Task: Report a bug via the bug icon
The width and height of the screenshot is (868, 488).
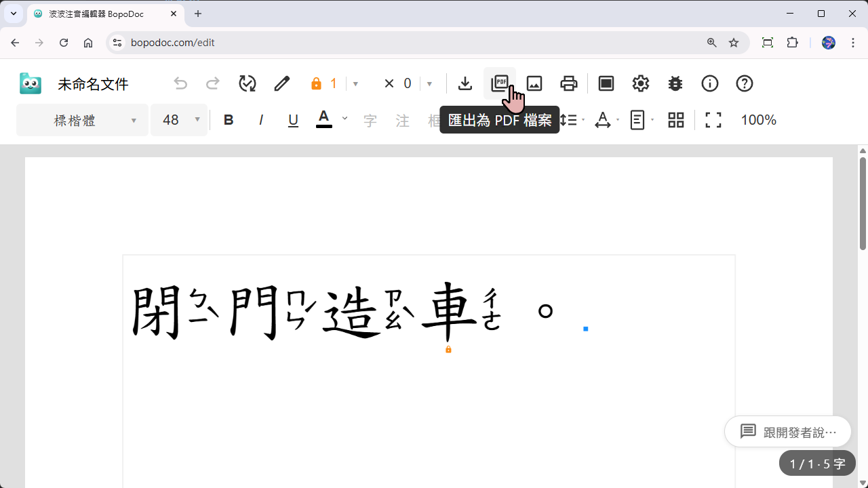Action: 675,83
